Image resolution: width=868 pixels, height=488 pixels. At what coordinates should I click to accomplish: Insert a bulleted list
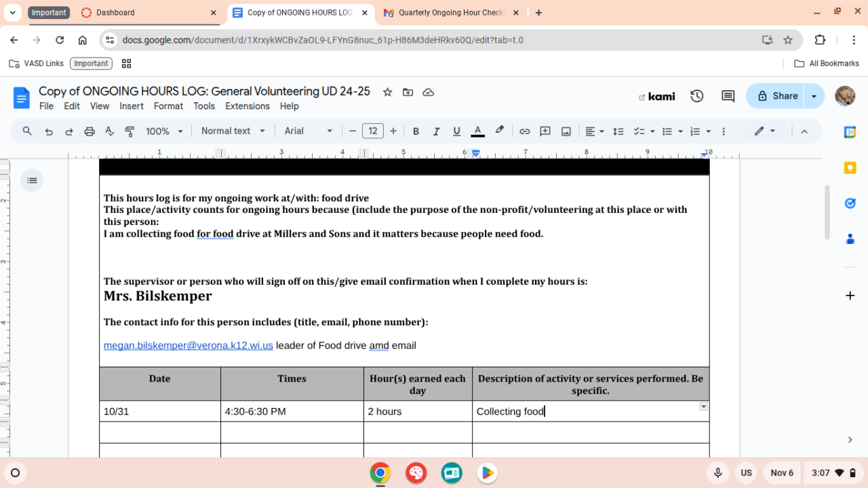tap(667, 131)
